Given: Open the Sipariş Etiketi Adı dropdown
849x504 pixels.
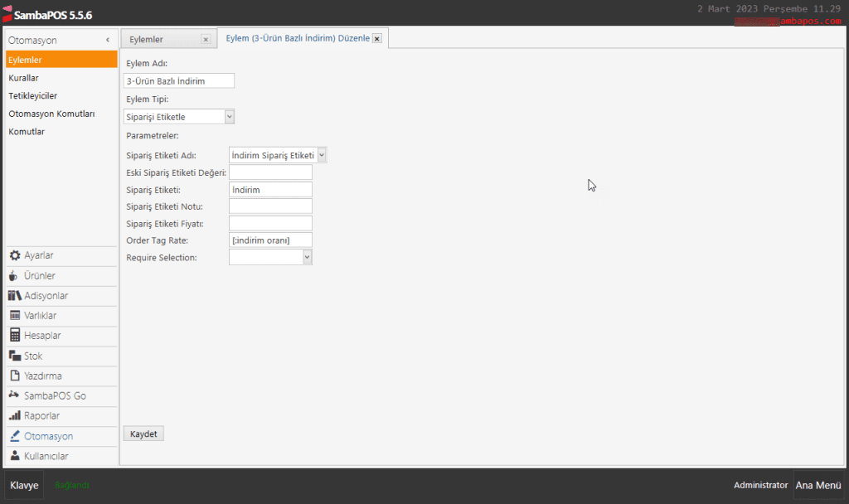Looking at the screenshot, I should click(x=322, y=155).
